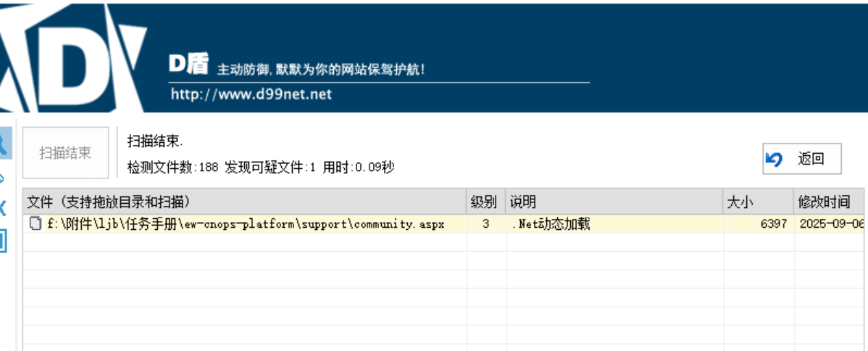Click the blue return arrow icon
Screen dimensions: 868x351
(775, 160)
